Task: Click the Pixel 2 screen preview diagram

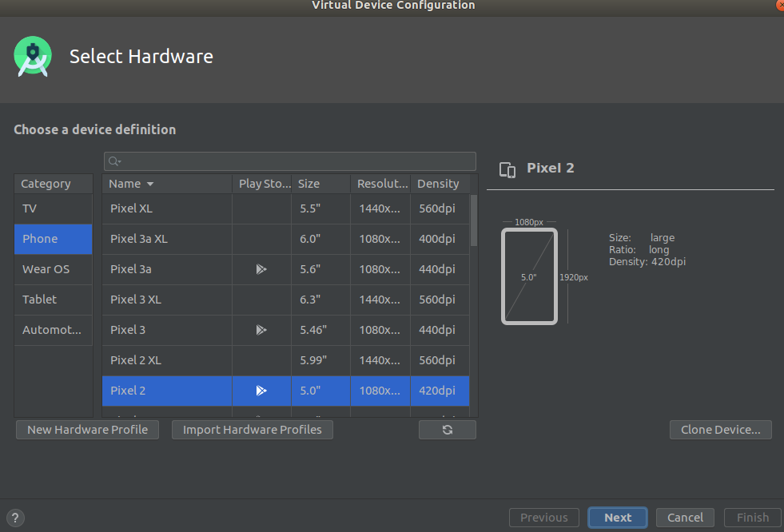Action: click(x=529, y=276)
